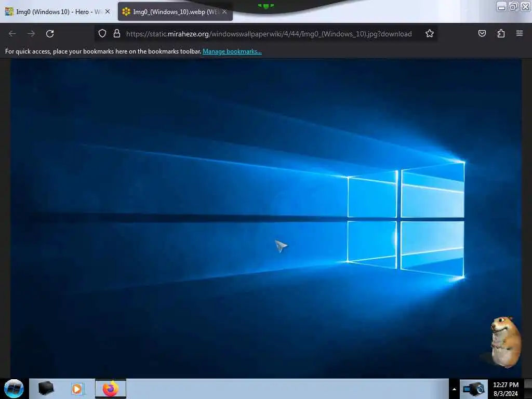
Task: Click the Manage bookmarks link
Action: pyautogui.click(x=232, y=51)
